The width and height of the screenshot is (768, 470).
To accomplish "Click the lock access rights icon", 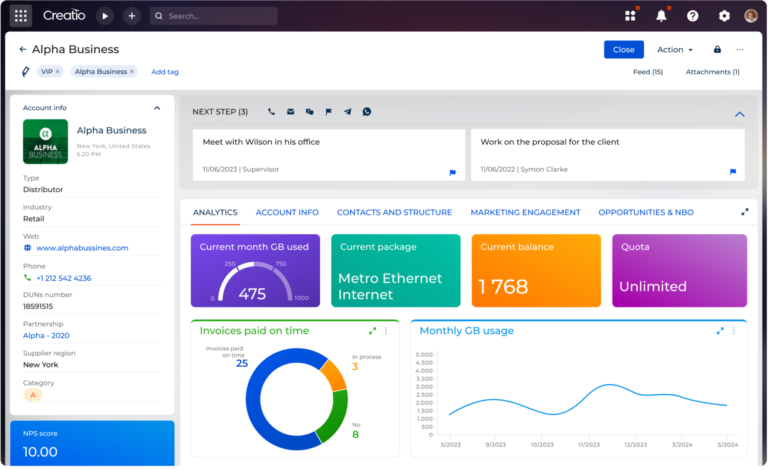I will coord(717,49).
